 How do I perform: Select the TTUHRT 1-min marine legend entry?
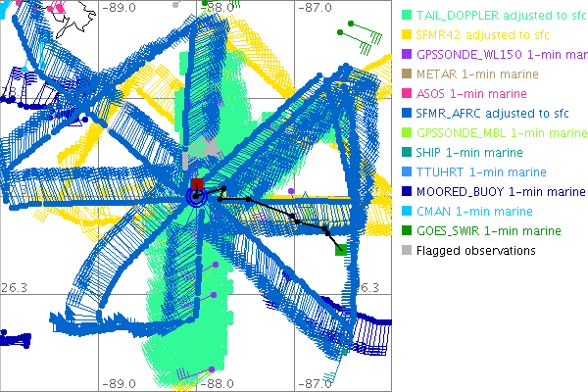coord(474,172)
